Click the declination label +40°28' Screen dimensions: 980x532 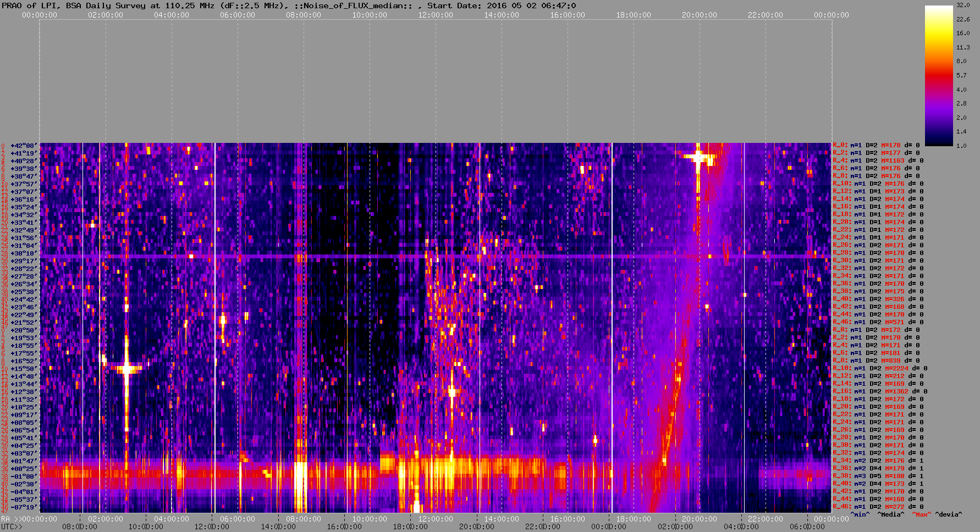coord(24,161)
